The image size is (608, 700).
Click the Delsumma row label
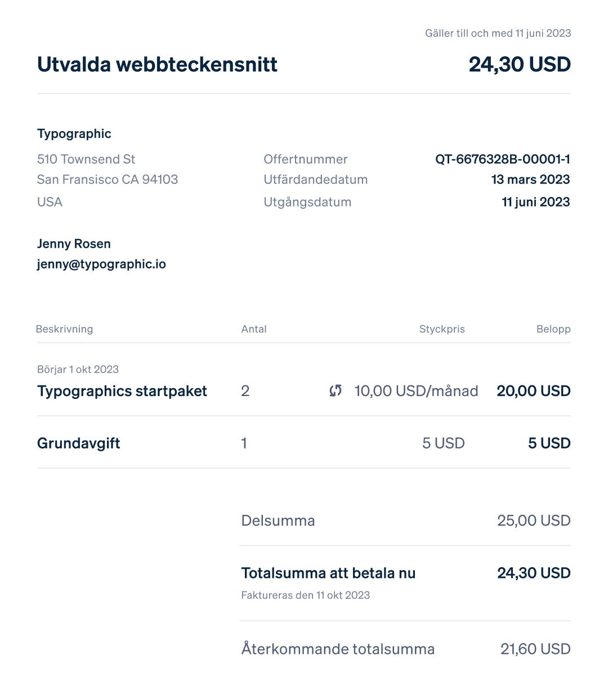tap(278, 520)
